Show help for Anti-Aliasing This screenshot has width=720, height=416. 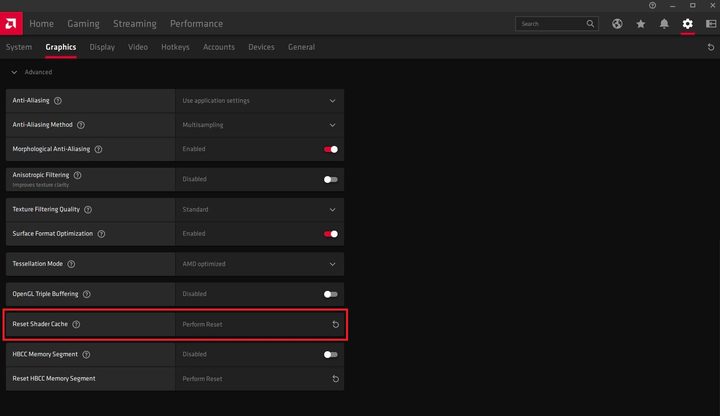pyautogui.click(x=58, y=101)
